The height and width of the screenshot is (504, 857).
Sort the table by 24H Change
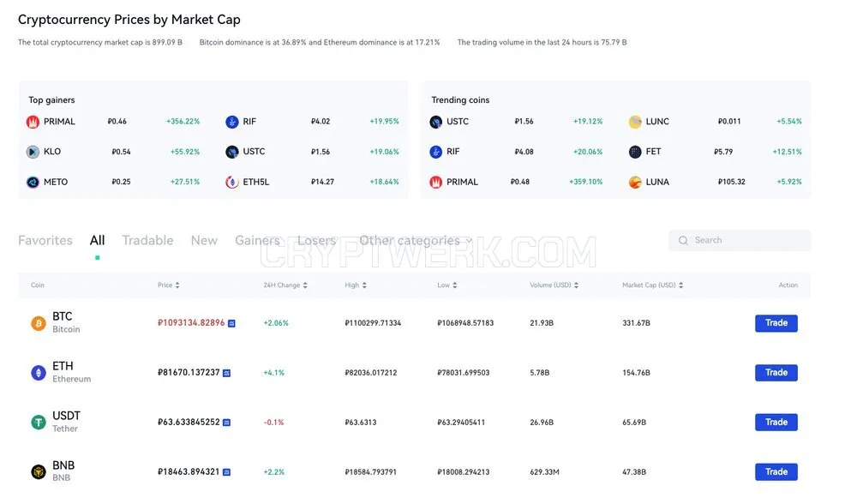(x=285, y=285)
